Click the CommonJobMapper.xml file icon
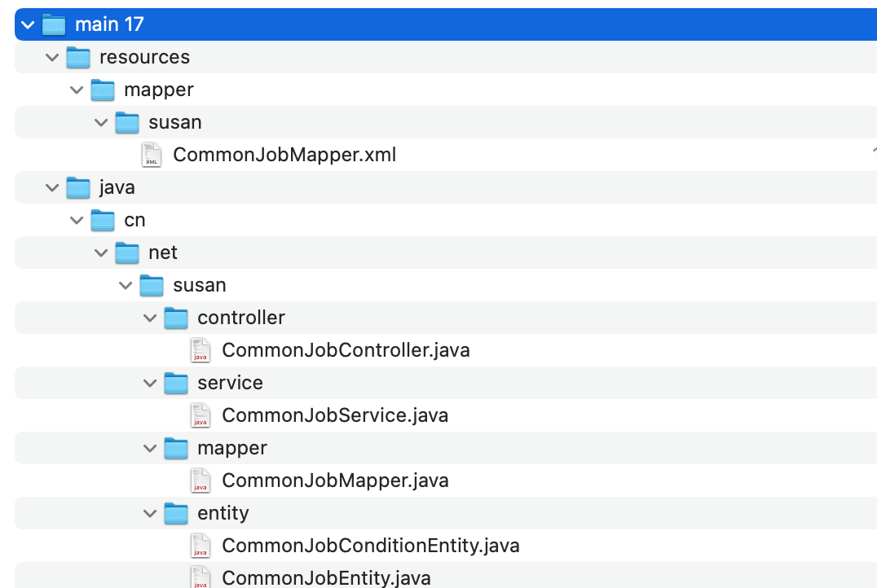The image size is (877, 588). click(152, 155)
